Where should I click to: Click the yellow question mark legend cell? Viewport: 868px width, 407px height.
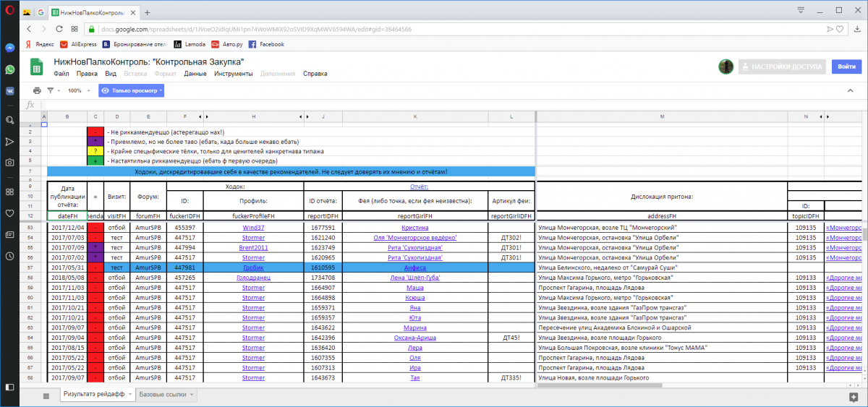point(95,151)
